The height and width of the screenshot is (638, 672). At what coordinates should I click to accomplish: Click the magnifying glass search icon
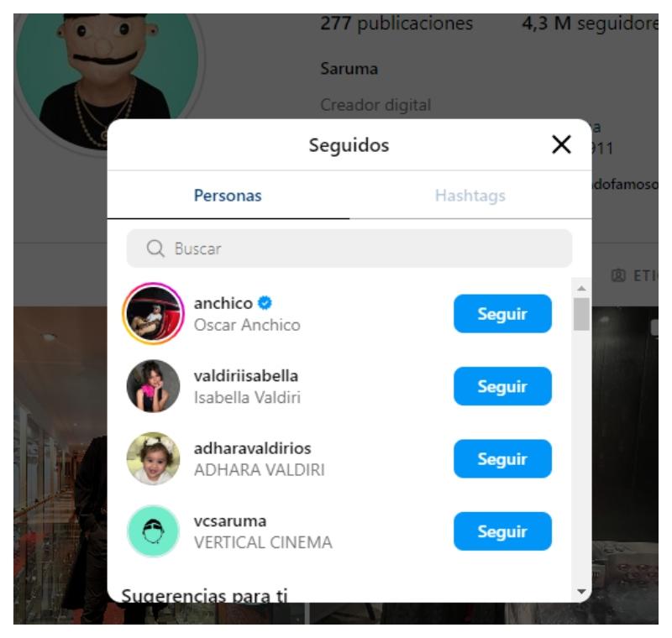point(155,248)
